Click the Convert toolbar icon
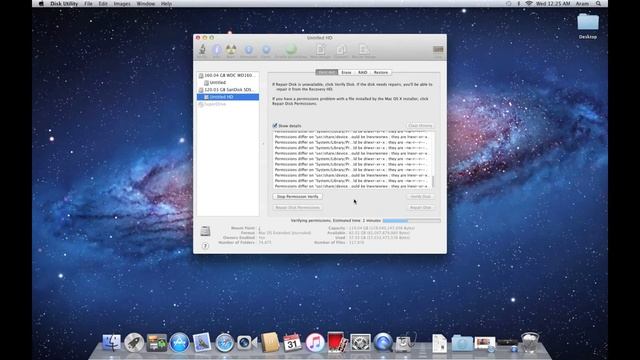Screen dimensions: 640x360 [x=341, y=50]
